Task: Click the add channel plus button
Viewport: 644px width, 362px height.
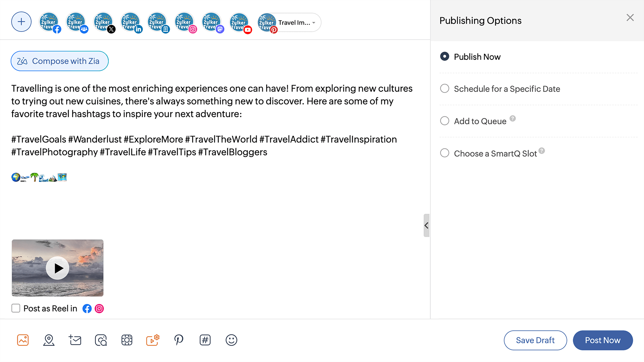Action: click(21, 22)
